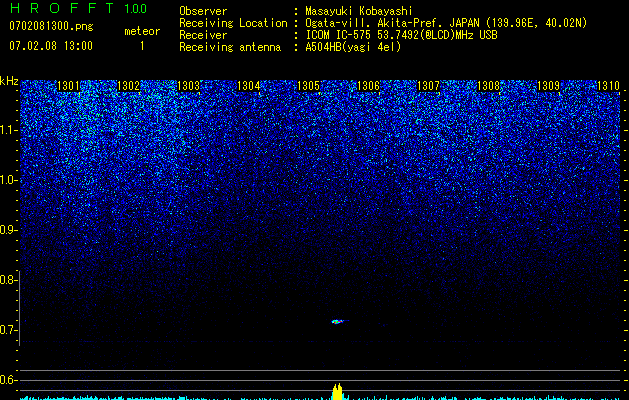
Task: Click the 1301 time marker
Action: pyautogui.click(x=69, y=86)
